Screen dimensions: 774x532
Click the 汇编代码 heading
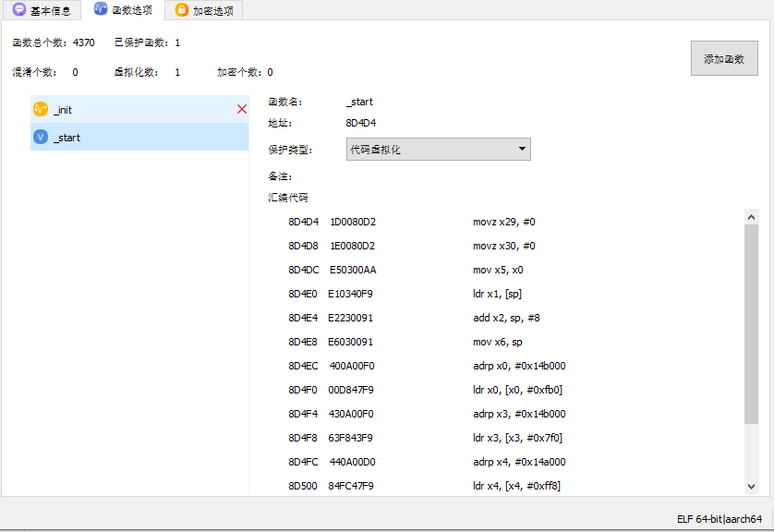[288, 198]
